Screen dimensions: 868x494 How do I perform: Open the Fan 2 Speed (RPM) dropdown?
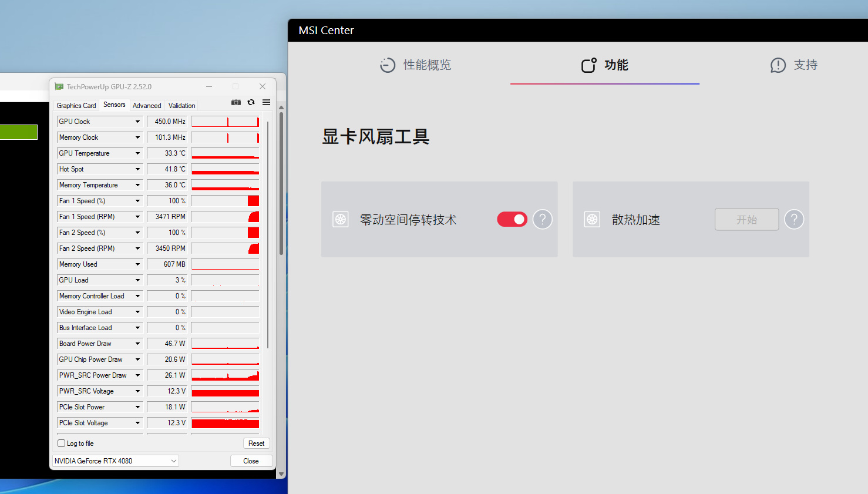[137, 248]
